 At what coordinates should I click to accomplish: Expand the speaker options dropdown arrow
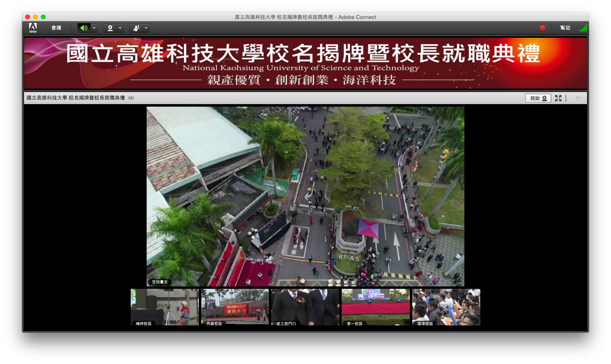[94, 28]
